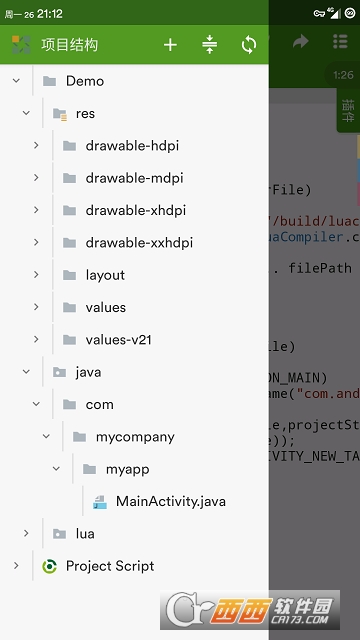Viewport: 360px width, 640px height.
Task: Select the mycompany row text
Action: click(x=135, y=437)
